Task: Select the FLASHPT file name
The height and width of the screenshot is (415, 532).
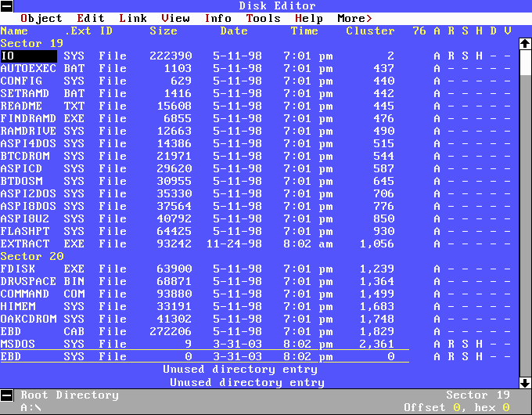Action: click(x=25, y=231)
